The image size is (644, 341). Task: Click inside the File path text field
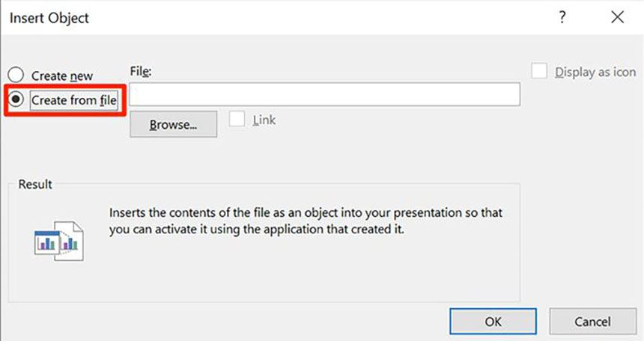click(324, 94)
